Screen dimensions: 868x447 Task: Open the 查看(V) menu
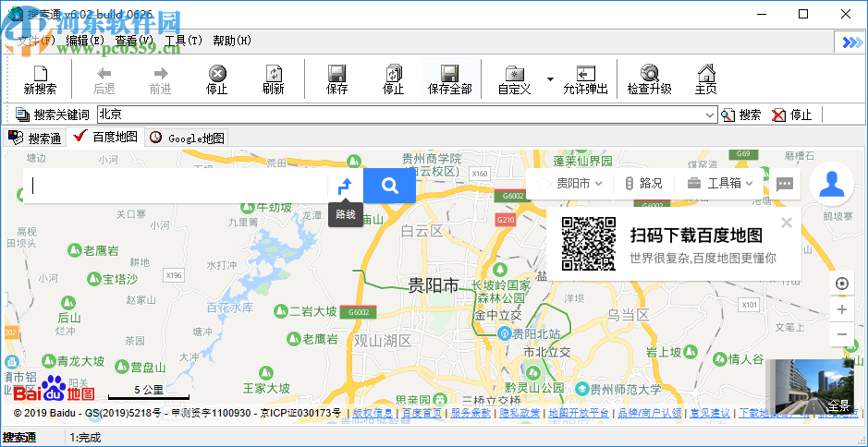135,41
